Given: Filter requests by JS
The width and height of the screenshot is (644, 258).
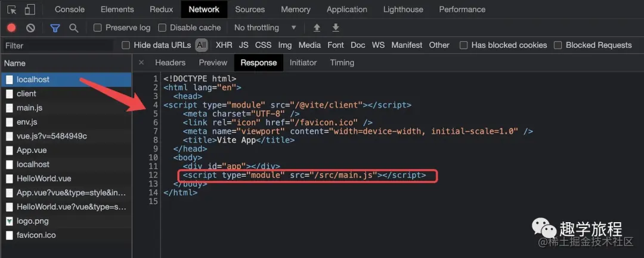Looking at the screenshot, I should [x=243, y=45].
